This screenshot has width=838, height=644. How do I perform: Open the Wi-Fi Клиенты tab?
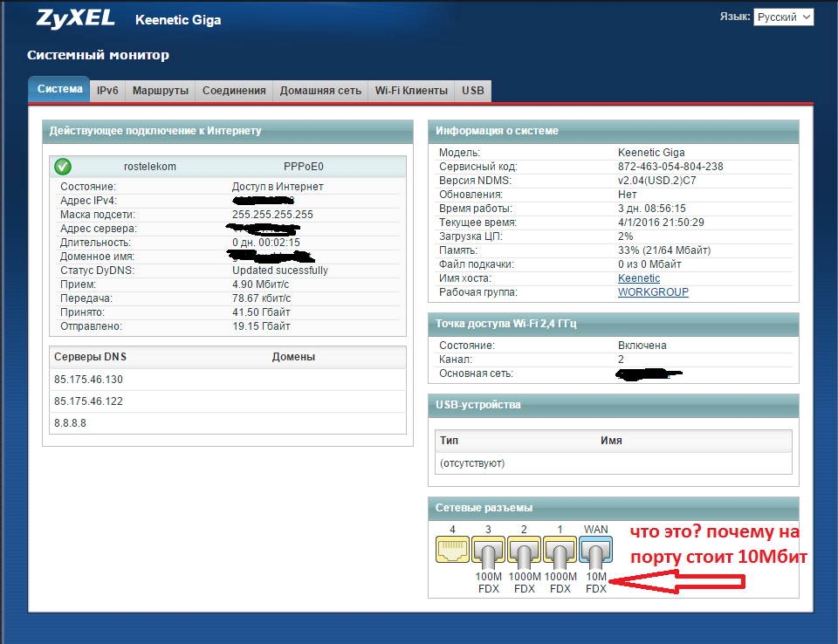(x=411, y=91)
